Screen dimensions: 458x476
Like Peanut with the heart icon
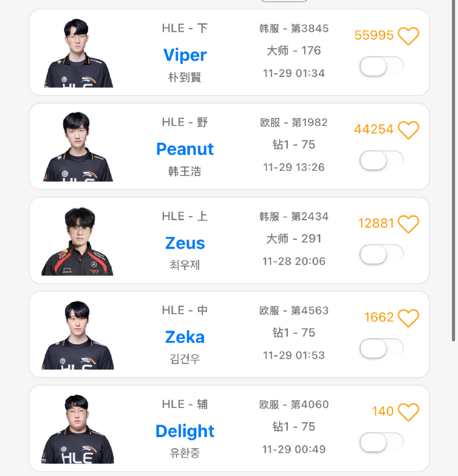coord(408,130)
